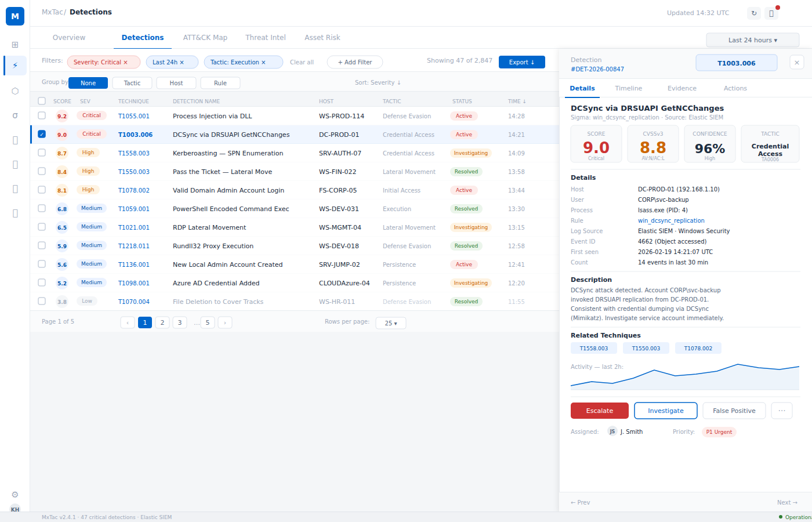Open the Timeline tab in detection panel

(x=628, y=88)
